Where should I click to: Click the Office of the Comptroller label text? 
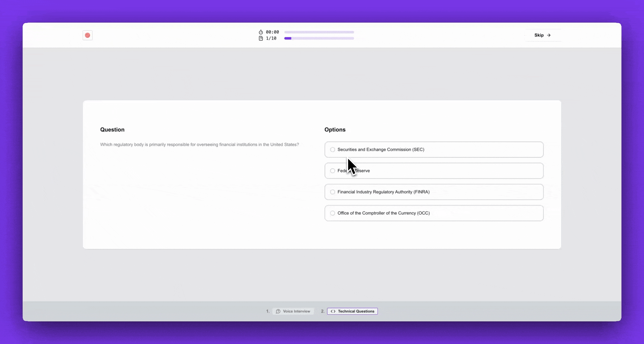click(x=384, y=213)
